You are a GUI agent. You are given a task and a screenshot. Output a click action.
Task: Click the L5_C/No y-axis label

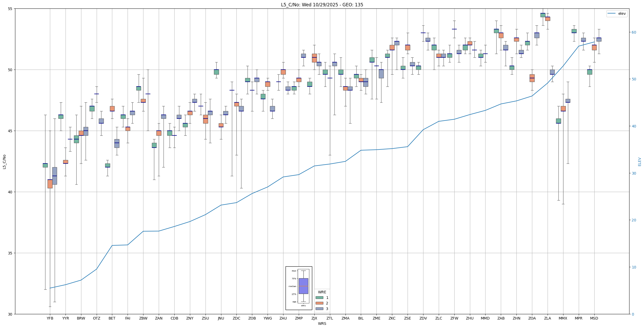coord(4,162)
